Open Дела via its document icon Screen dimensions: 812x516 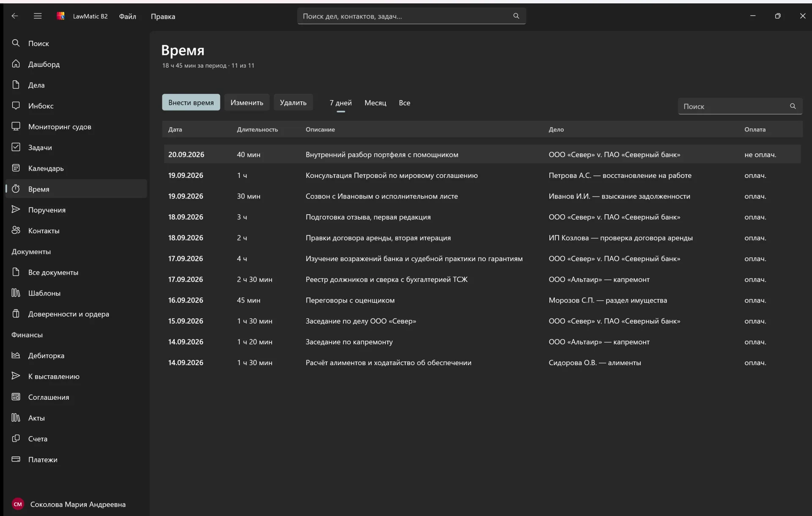click(16, 85)
